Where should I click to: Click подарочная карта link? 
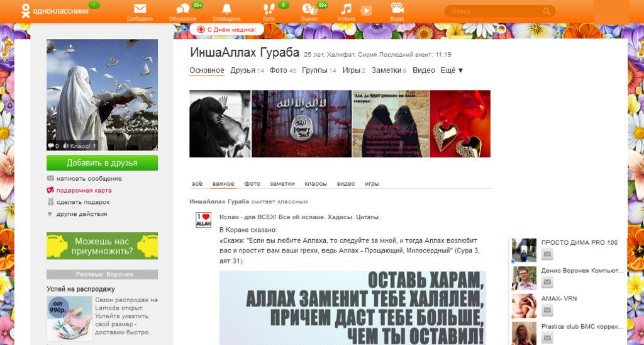coord(84,190)
